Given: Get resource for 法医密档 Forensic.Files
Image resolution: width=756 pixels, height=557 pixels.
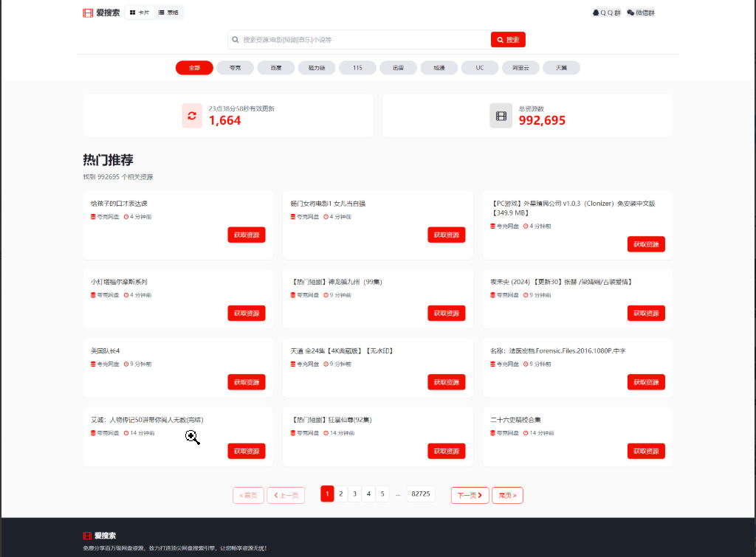Looking at the screenshot, I should [x=646, y=382].
